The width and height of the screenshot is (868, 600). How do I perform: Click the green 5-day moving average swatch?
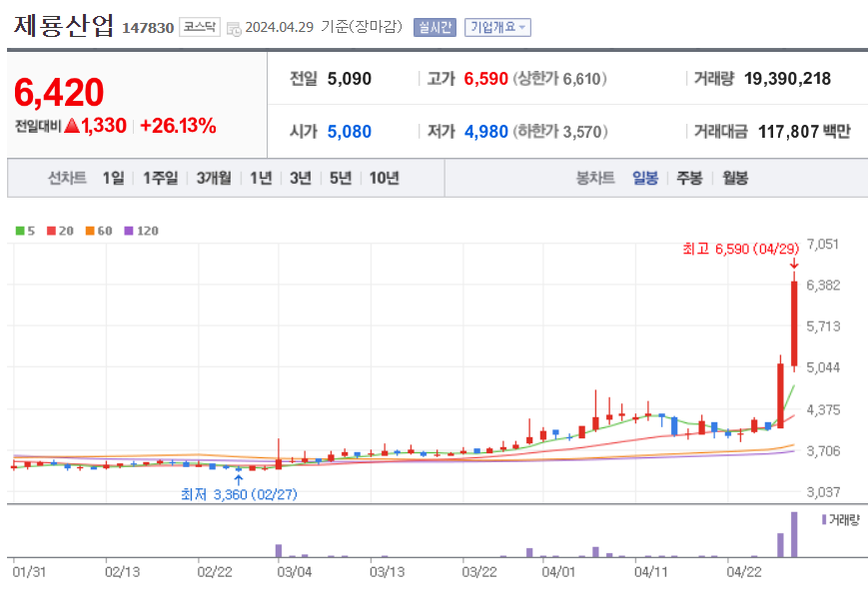click(20, 231)
